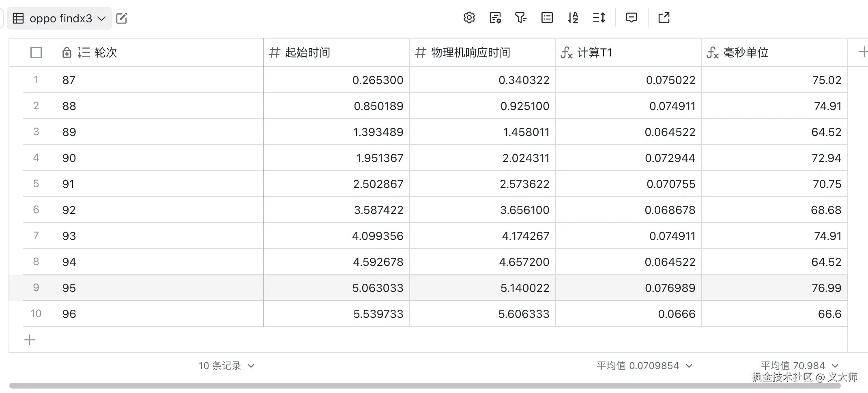
Task: Open the row height icon
Action: tap(599, 18)
